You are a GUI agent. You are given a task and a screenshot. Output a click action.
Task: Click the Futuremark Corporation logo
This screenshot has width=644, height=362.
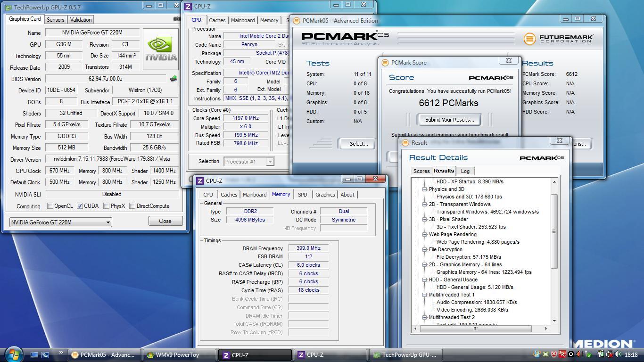pos(558,38)
